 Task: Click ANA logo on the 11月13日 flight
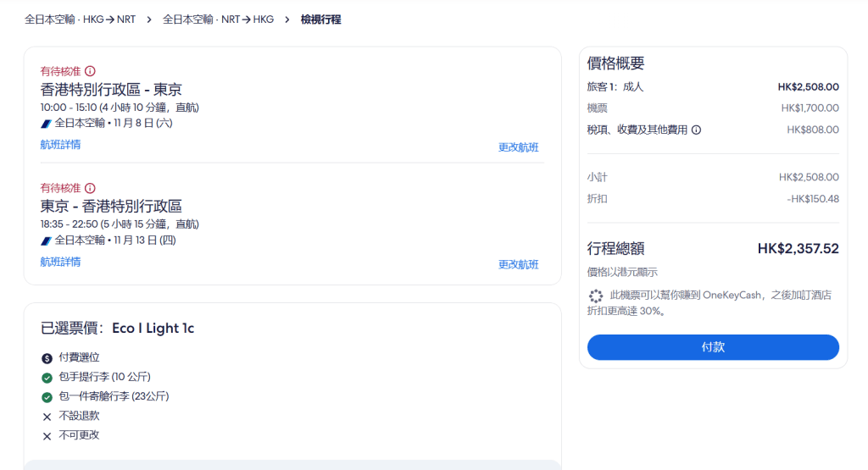click(x=46, y=241)
